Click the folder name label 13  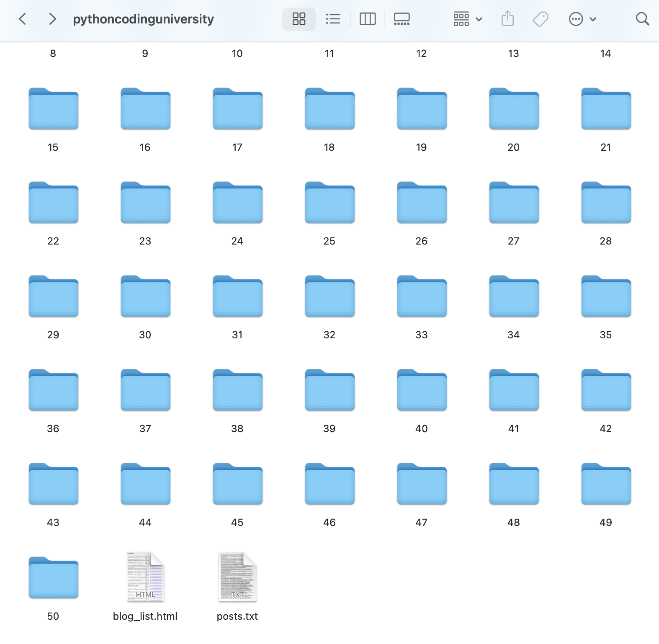514,54
